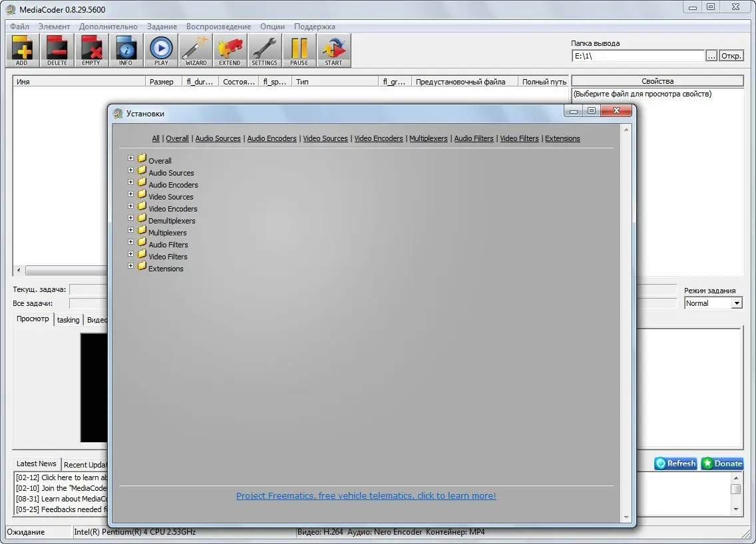Viewport: 756px width, 544px height.
Task: Click the Demultiplexers folder icon
Action: [142, 218]
